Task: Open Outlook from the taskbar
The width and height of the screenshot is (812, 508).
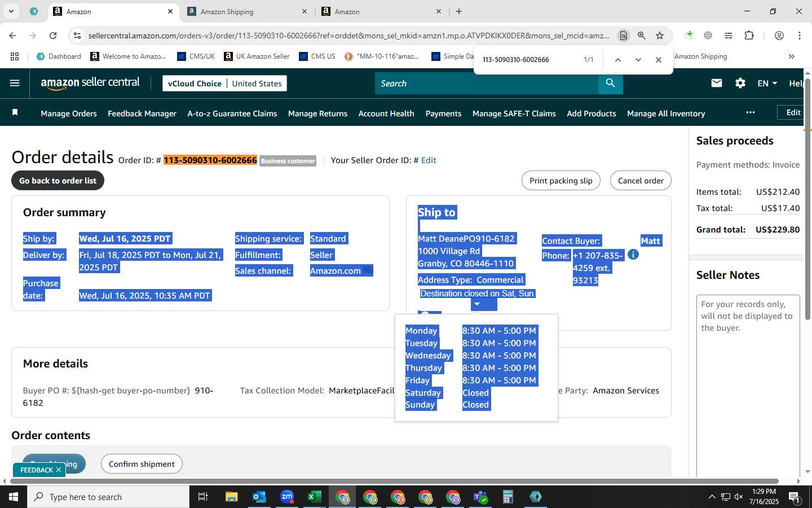Action: 259,497
